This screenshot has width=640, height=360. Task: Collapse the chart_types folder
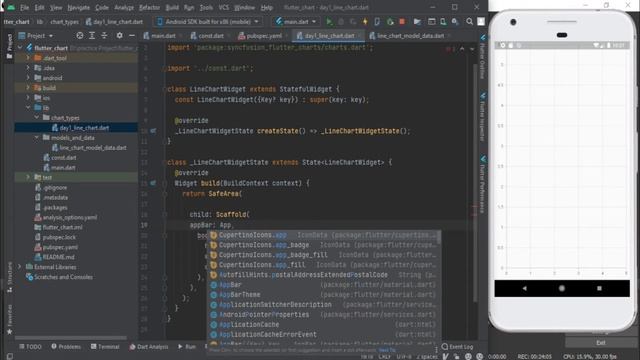pos(37,118)
